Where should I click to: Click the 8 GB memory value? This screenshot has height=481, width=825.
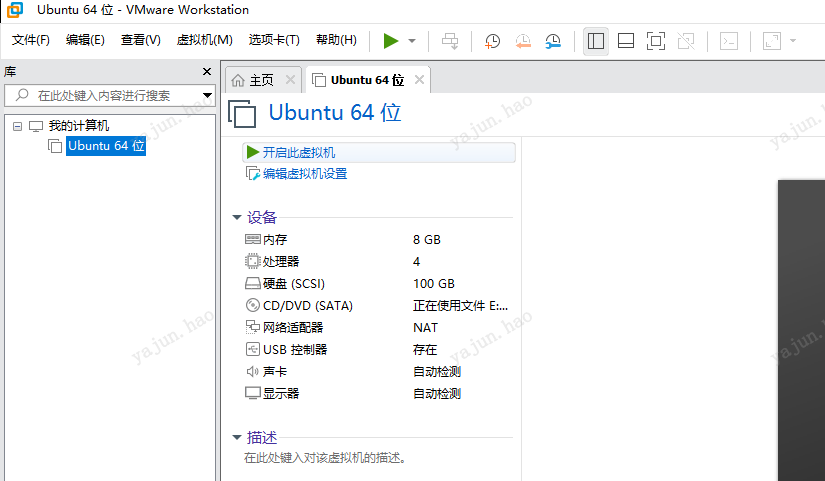click(x=427, y=239)
